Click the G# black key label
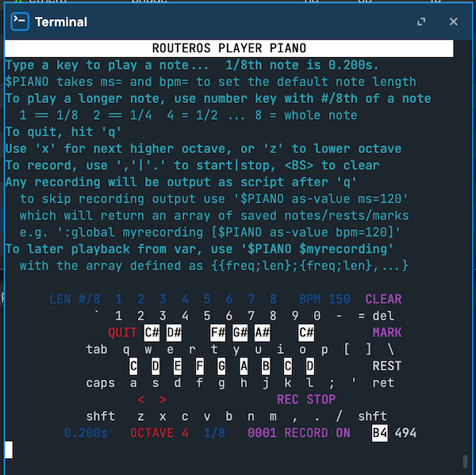The height and width of the screenshot is (475, 476). tap(240, 332)
